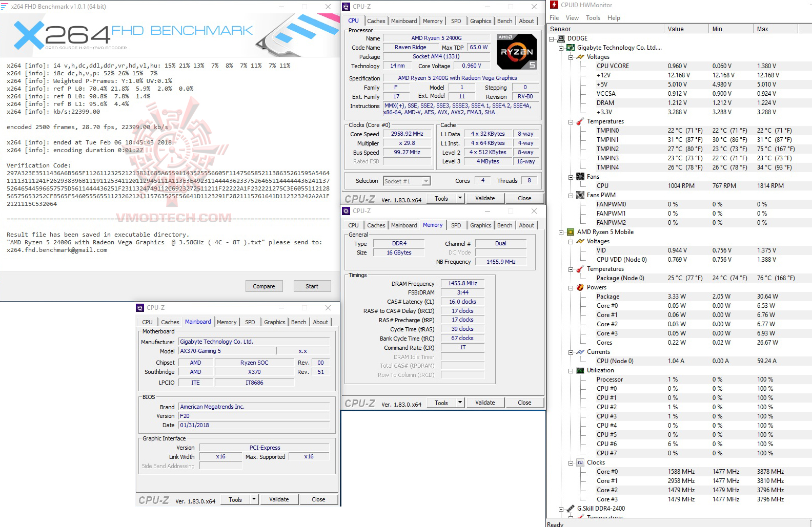The height and width of the screenshot is (527, 812).
Task: Click Validate in the top CPU-Z window
Action: [485, 198]
